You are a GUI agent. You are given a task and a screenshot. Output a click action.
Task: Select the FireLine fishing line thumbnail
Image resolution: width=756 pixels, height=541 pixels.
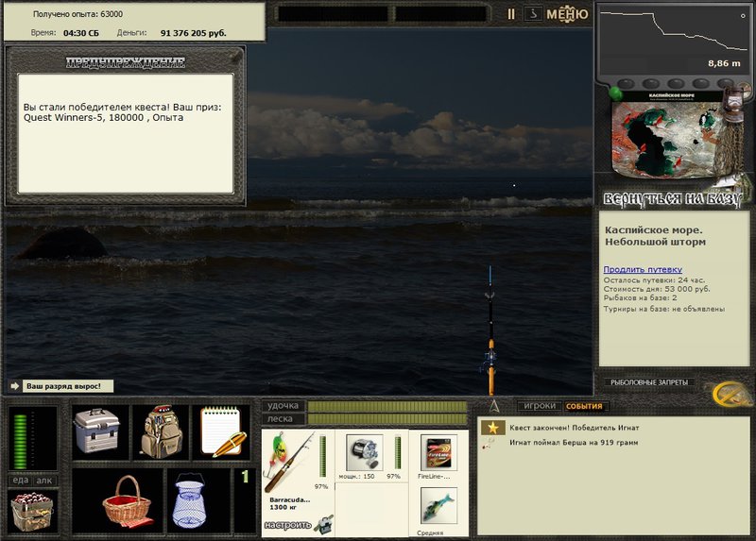point(438,452)
